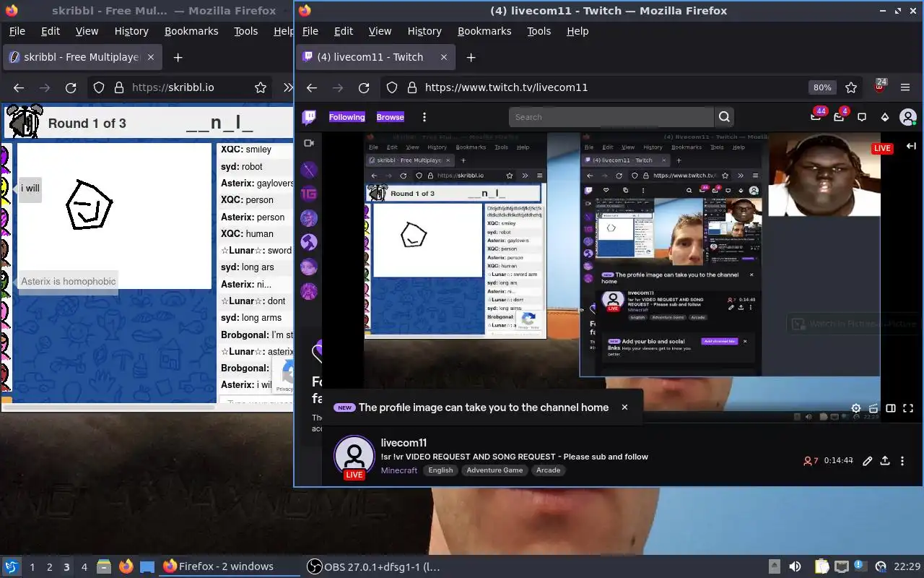Screen dimensions: 924x578
Task: Open Twitch whispers chat bubble icon
Action: click(x=862, y=117)
